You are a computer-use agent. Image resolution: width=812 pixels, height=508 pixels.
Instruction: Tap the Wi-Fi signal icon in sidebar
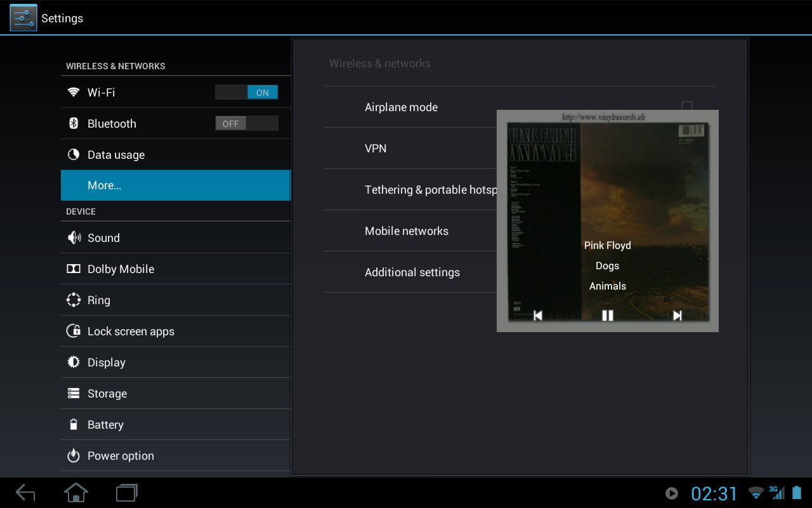click(74, 92)
